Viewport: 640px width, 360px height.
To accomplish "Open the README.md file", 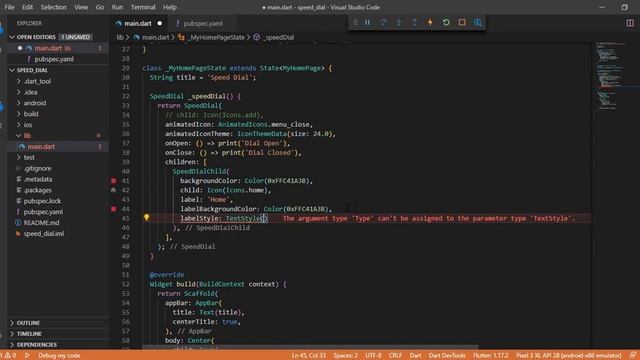I will click(x=58, y=223).
